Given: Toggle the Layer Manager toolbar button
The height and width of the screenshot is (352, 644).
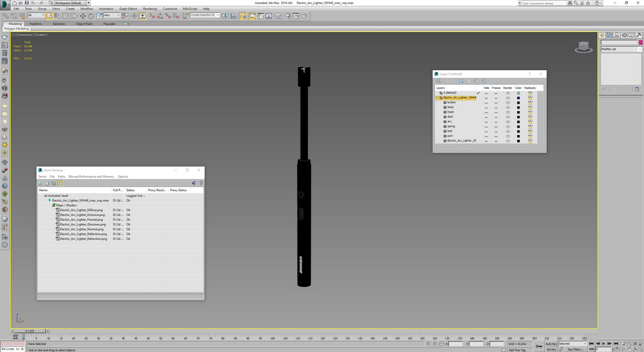Looking at the screenshot, I should [x=243, y=16].
